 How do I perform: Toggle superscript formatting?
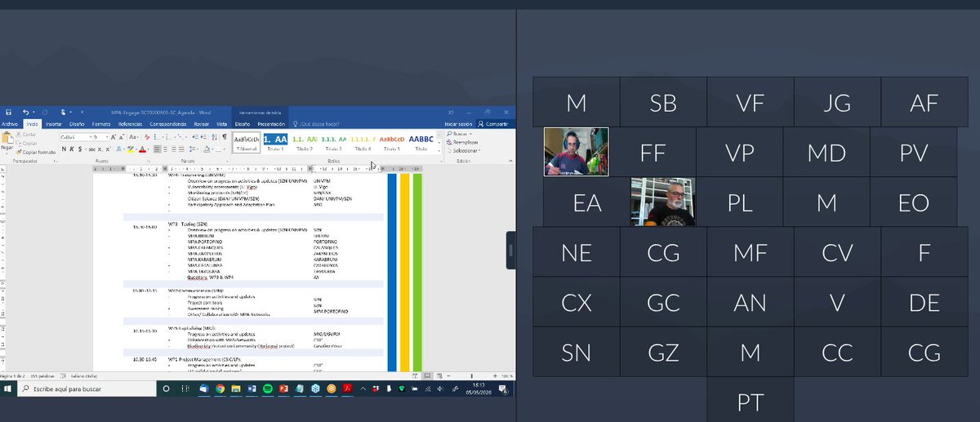(108, 149)
